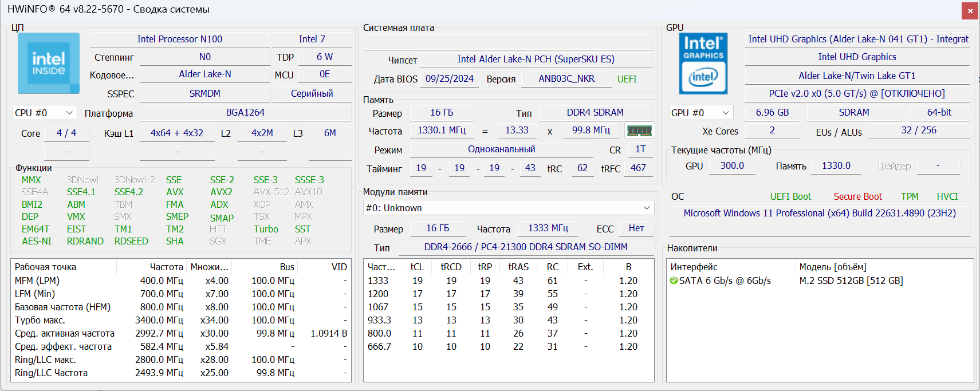Open the CPU #0 selector dropdown
The image size is (980, 391).
pos(44,113)
